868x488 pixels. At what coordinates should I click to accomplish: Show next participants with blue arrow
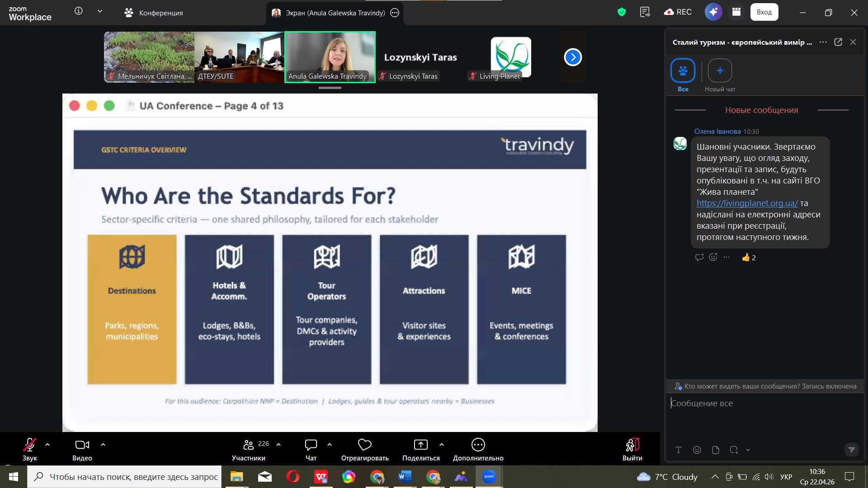(x=573, y=57)
